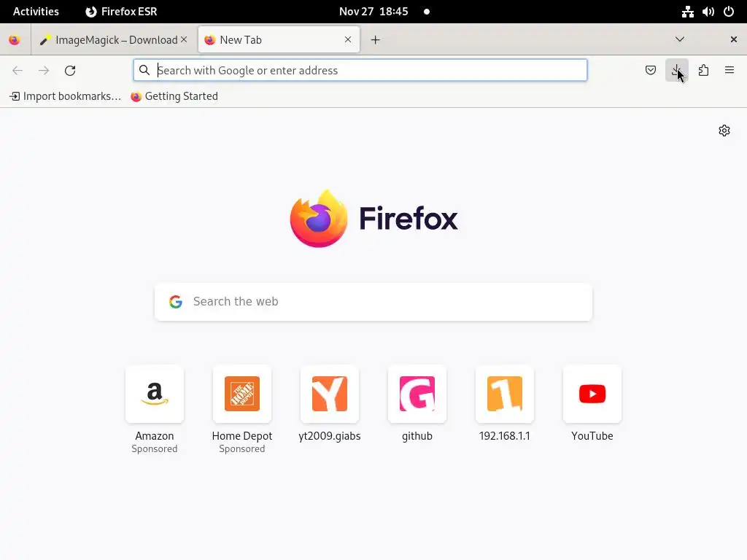Open the Firefox application hamburger menu

point(729,71)
